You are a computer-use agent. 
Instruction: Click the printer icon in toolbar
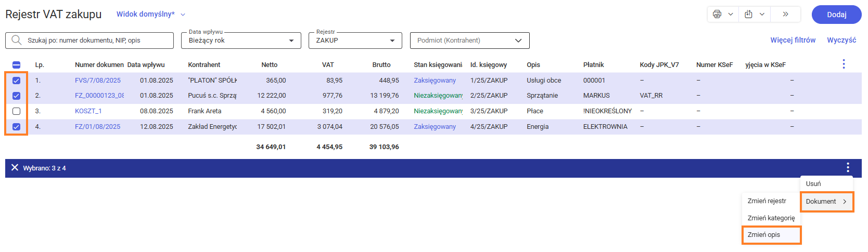click(717, 15)
